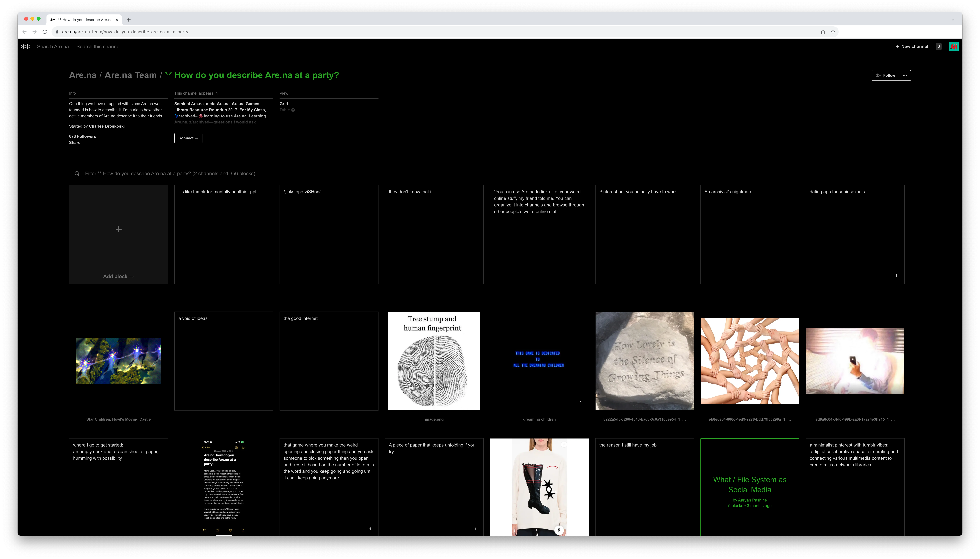The width and height of the screenshot is (980, 559).
Task: Go to the Are.na Team breadcrumb
Action: 131,75
